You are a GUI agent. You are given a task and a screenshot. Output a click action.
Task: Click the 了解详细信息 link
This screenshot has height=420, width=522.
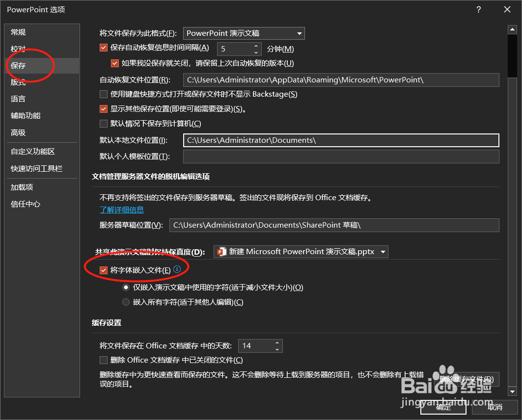[121, 210]
